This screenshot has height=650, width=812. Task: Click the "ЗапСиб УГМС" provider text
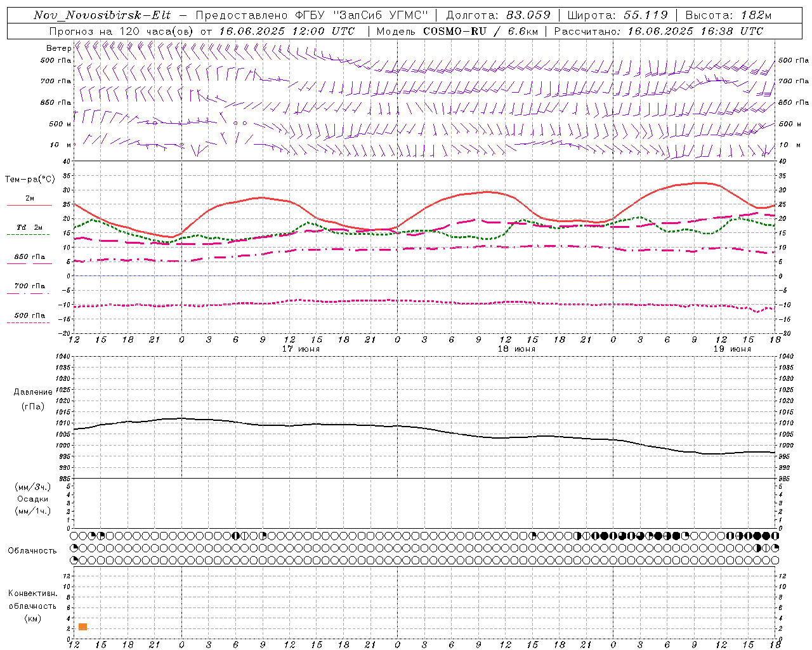coord(381,15)
